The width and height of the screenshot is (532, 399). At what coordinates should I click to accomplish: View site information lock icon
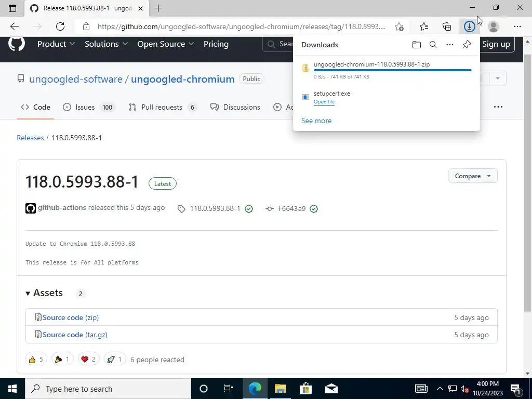pos(86,26)
